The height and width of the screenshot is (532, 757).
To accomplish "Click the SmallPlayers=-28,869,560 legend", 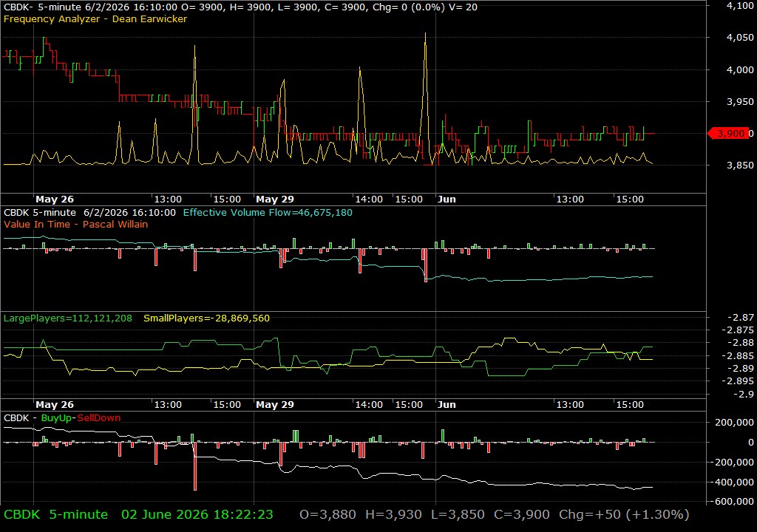I will [207, 318].
